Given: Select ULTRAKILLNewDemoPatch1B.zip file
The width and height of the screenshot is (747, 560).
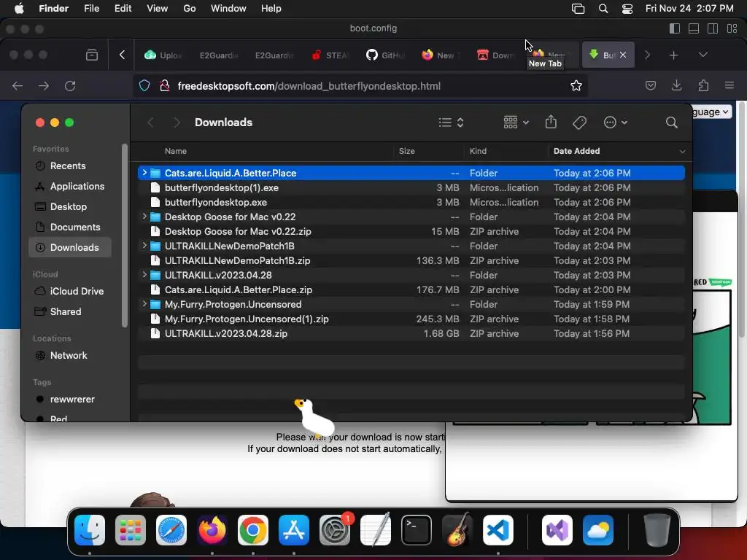Looking at the screenshot, I should pyautogui.click(x=411, y=260).
